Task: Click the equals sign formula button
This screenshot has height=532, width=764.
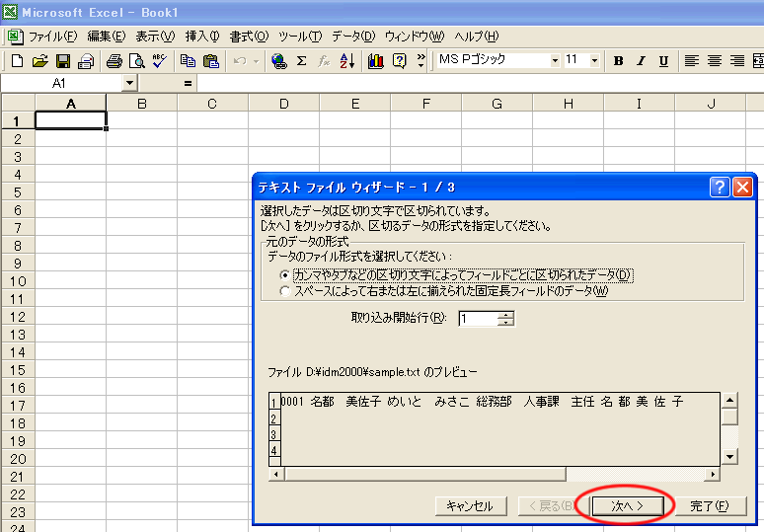Action: 188,84
